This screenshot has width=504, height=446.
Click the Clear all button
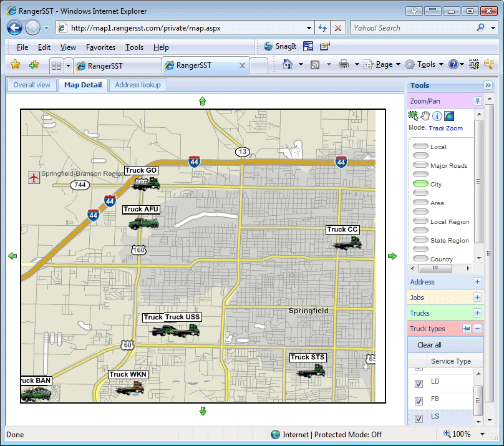point(429,345)
